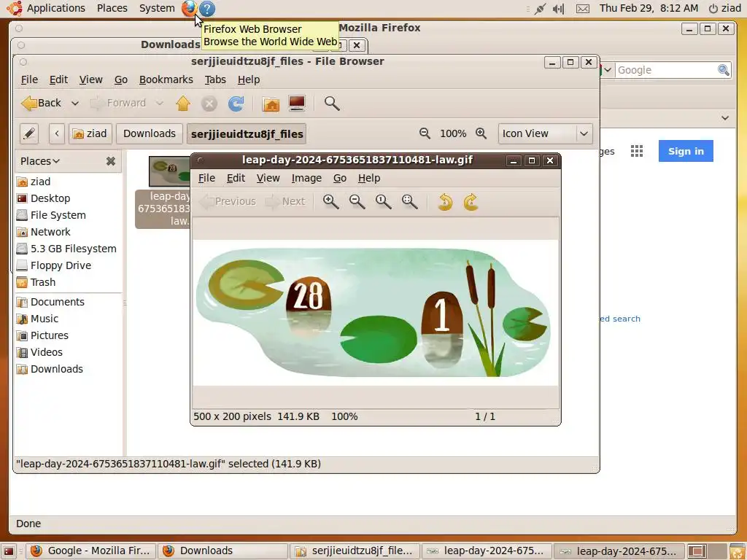
Task: Go to Downloads in the path bar
Action: click(149, 134)
